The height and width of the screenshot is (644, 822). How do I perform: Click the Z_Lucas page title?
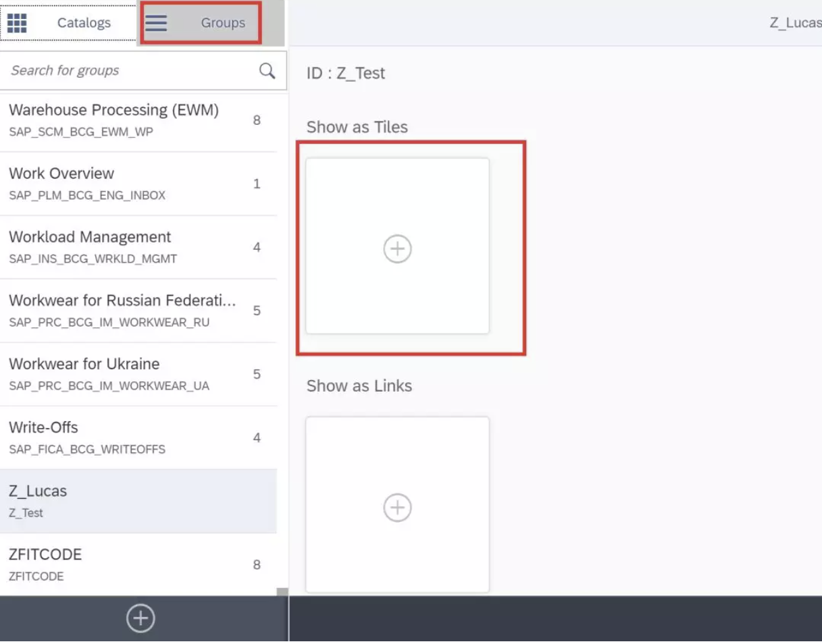click(796, 22)
